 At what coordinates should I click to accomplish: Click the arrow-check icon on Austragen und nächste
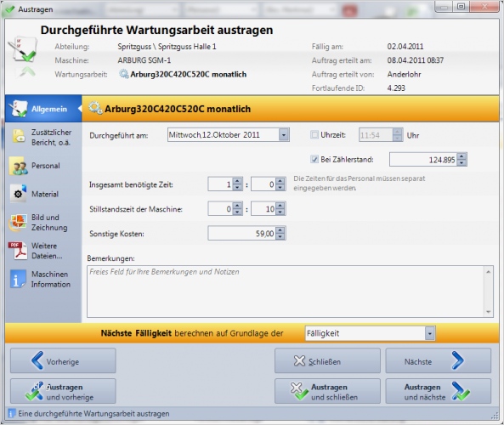point(460,391)
